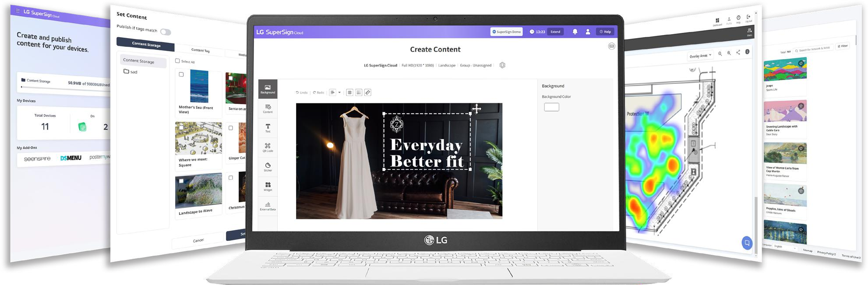
Task: Toggle the grid overlay icon
Action: (349, 92)
